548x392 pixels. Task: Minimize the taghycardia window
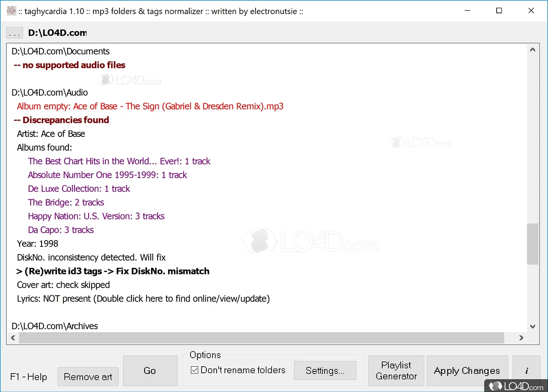(467, 11)
